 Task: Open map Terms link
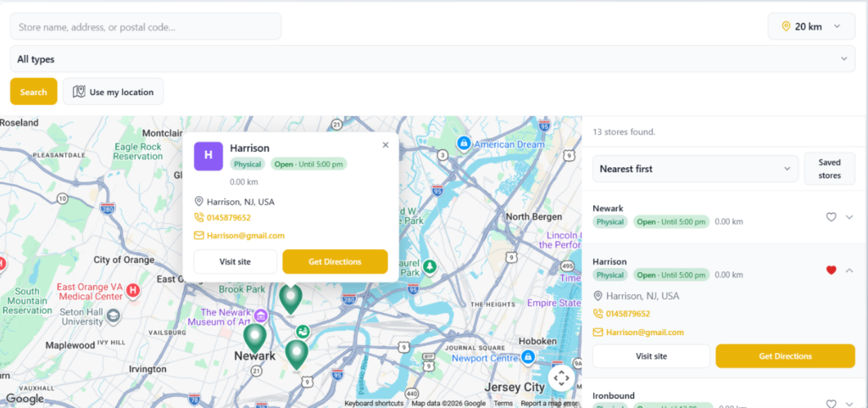(x=504, y=404)
